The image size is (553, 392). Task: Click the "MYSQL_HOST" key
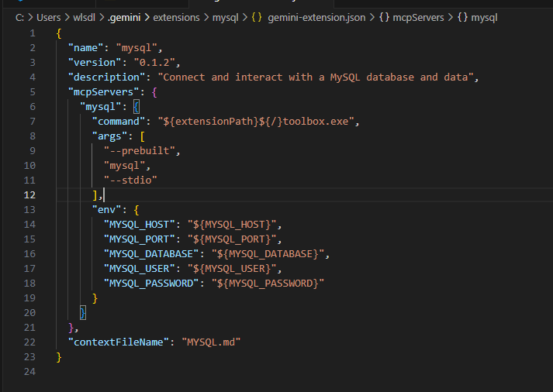pyautogui.click(x=140, y=225)
